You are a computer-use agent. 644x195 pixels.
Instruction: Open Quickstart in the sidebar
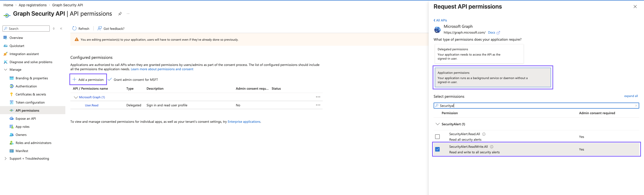(x=17, y=46)
